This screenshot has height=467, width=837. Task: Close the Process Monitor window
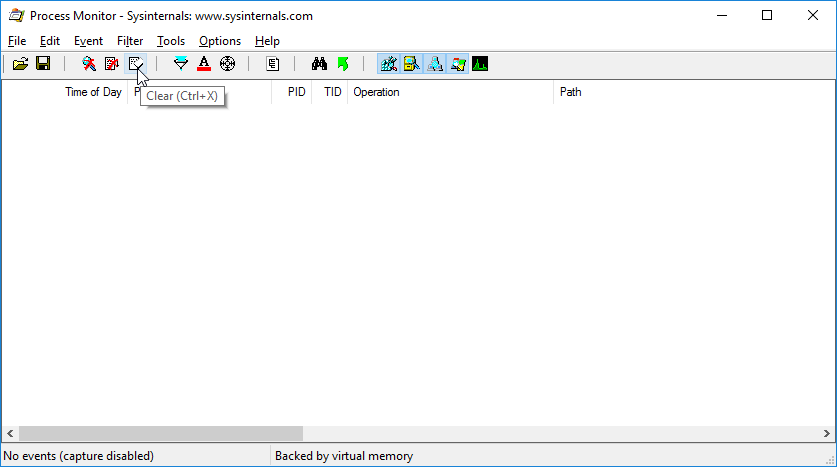[812, 15]
